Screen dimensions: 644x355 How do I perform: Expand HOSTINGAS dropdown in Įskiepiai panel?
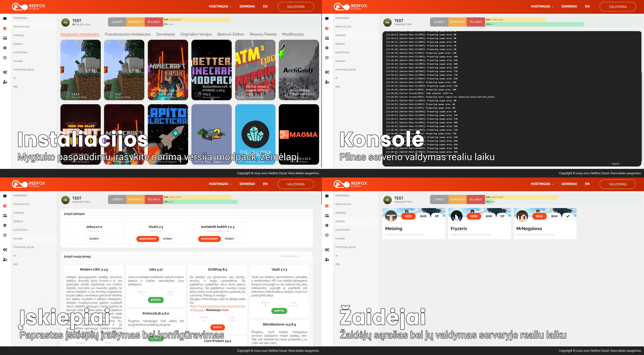pos(220,184)
